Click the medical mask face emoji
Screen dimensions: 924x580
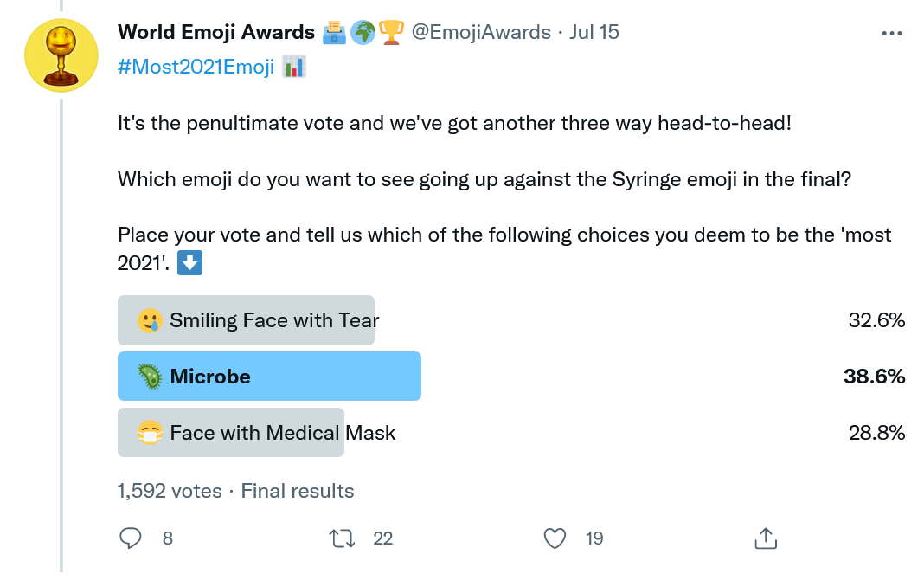click(x=150, y=433)
